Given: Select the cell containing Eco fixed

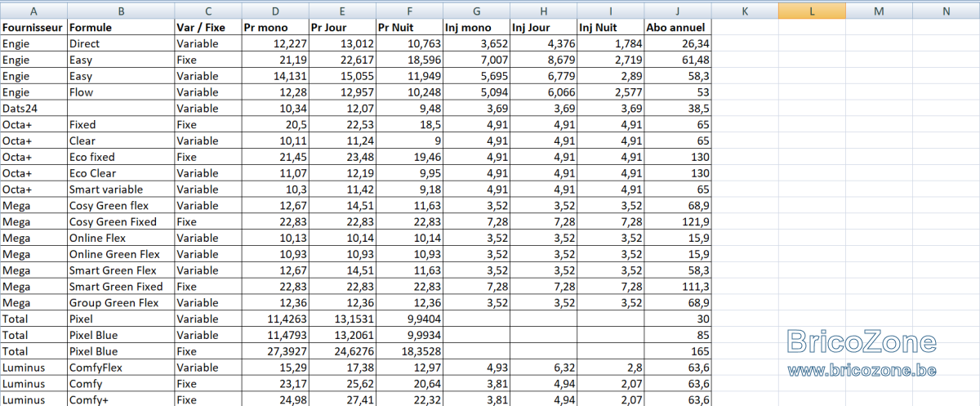Looking at the screenshot, I should pyautogui.click(x=121, y=157).
